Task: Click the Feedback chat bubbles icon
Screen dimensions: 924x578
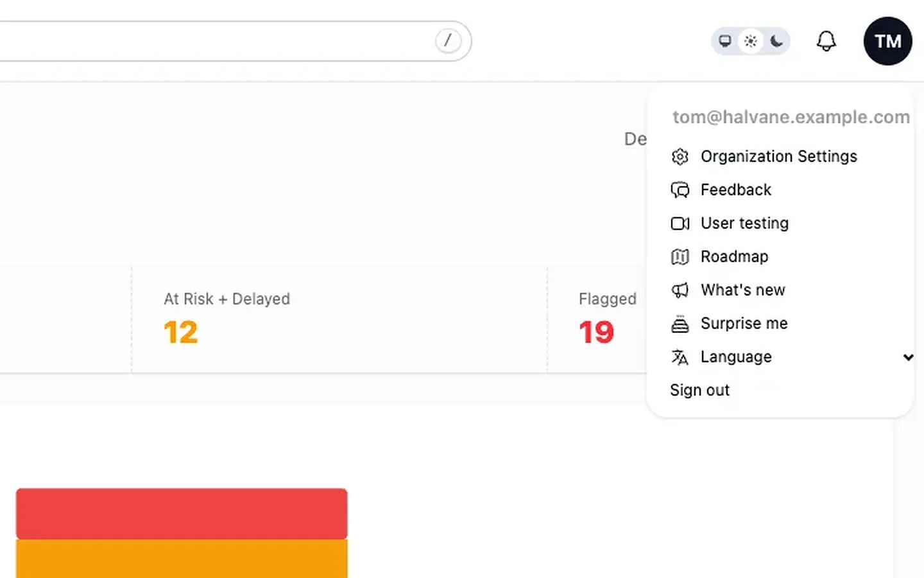Action: pyautogui.click(x=680, y=189)
